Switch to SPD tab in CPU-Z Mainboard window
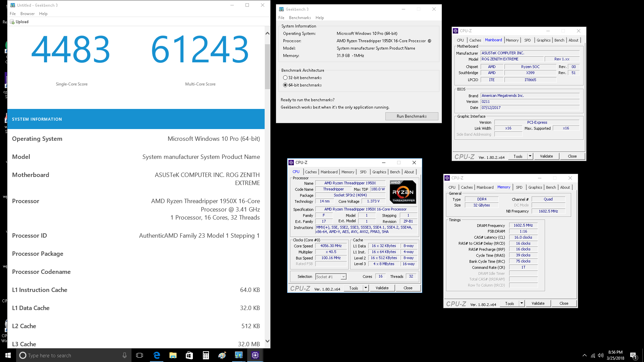The width and height of the screenshot is (644, 362). pyautogui.click(x=527, y=40)
